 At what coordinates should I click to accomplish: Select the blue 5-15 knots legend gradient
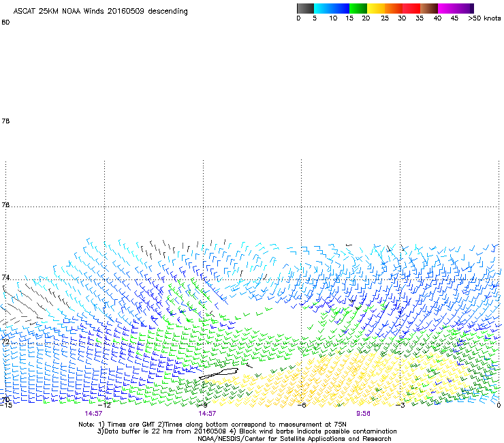click(x=332, y=8)
